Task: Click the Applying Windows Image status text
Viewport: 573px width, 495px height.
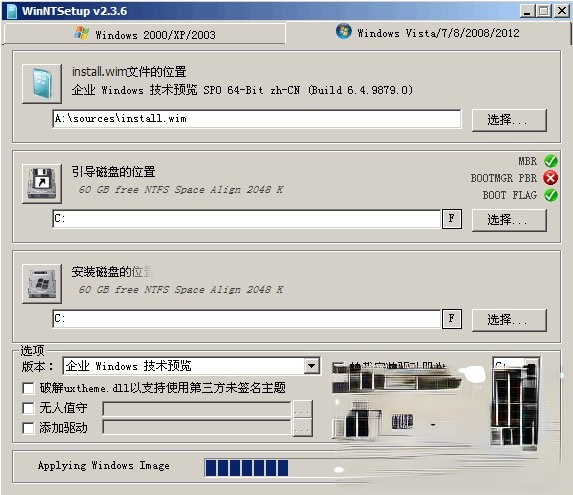Action: (103, 465)
